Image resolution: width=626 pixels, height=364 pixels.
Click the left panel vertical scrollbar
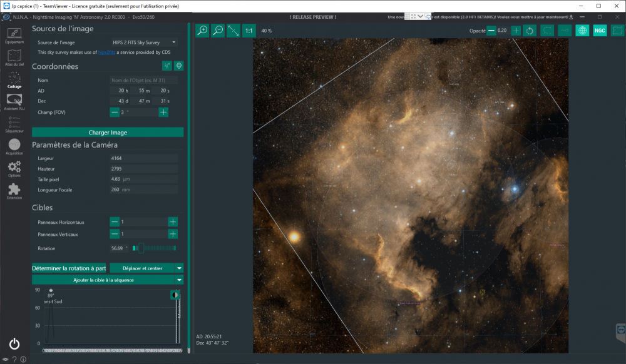point(189,188)
